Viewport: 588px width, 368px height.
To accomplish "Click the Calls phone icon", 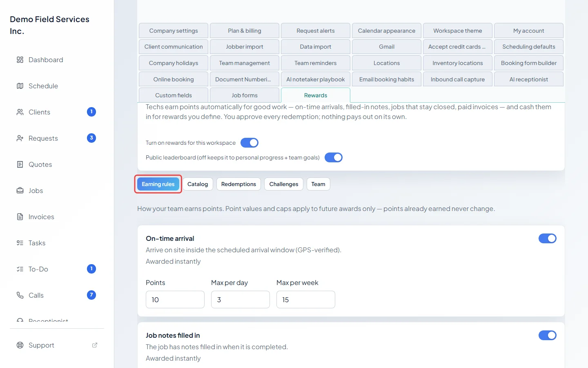I will (20, 295).
